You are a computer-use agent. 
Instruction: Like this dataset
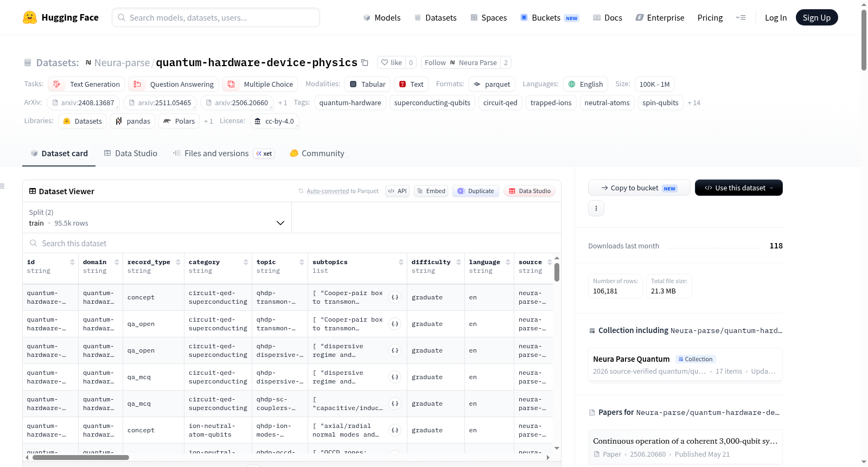click(391, 62)
